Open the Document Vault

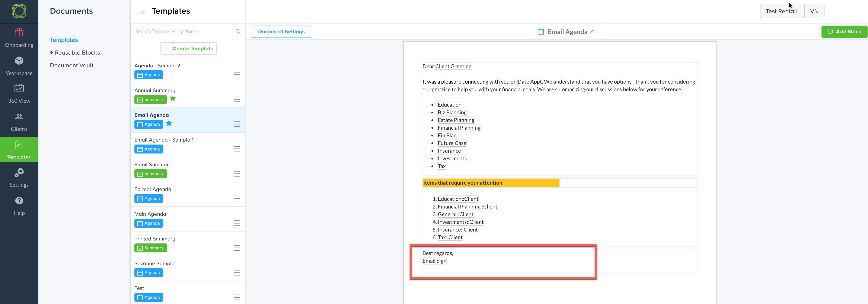[71, 65]
